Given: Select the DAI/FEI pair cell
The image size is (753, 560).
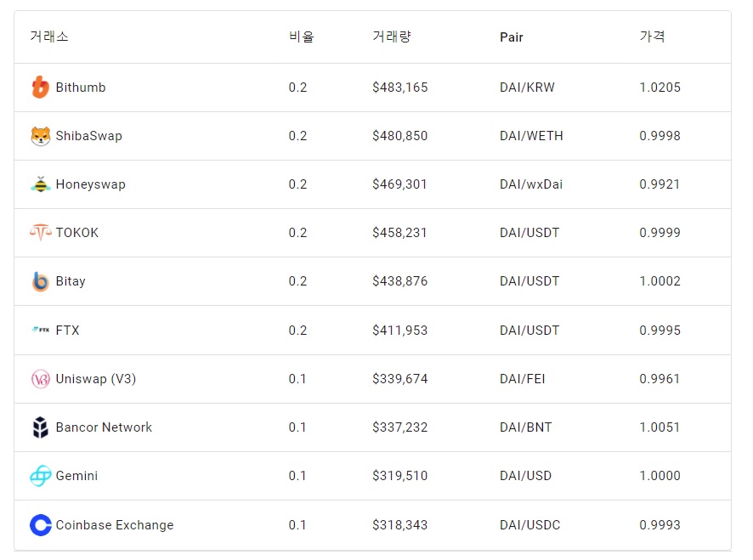Looking at the screenshot, I should coord(523,379).
